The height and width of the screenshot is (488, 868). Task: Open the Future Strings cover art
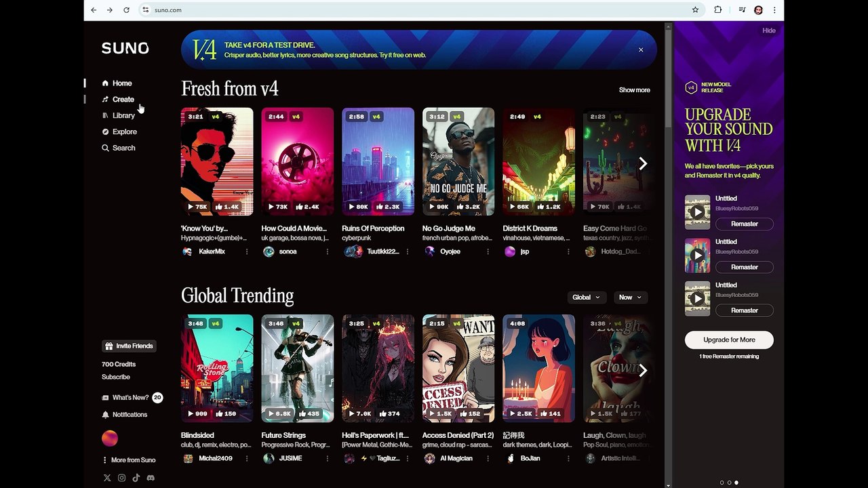pyautogui.click(x=298, y=369)
